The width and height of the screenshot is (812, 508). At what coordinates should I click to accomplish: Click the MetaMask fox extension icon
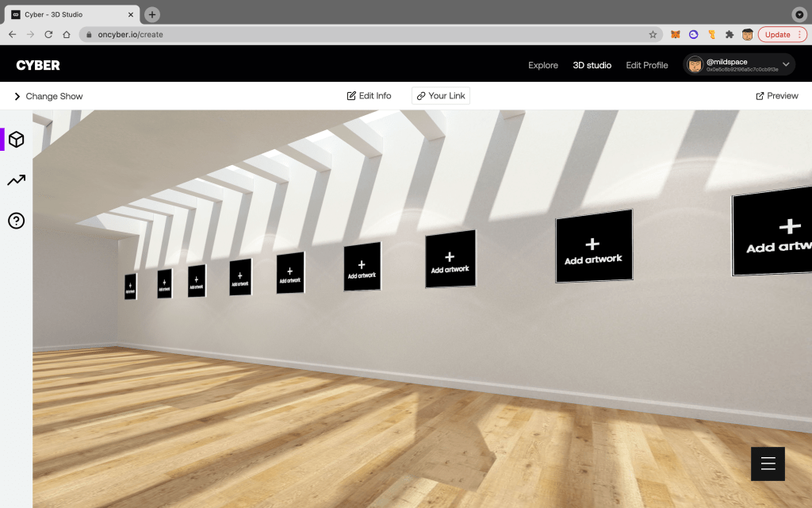(x=676, y=35)
